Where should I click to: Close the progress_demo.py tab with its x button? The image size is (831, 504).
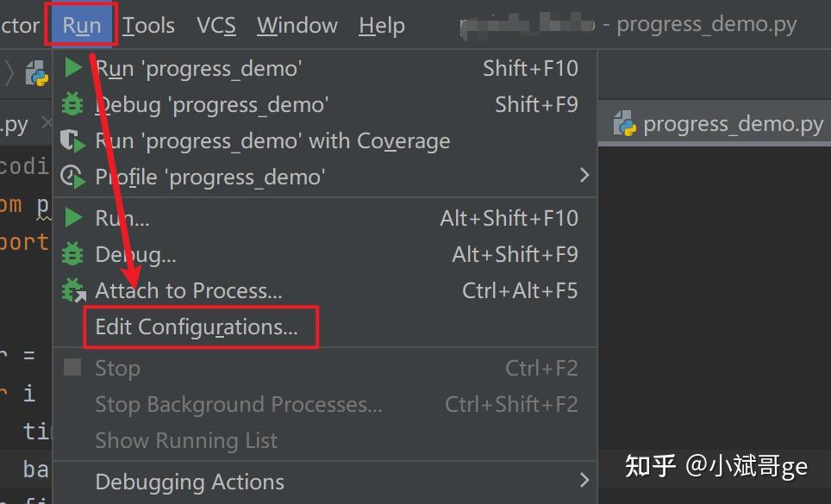coord(47,123)
